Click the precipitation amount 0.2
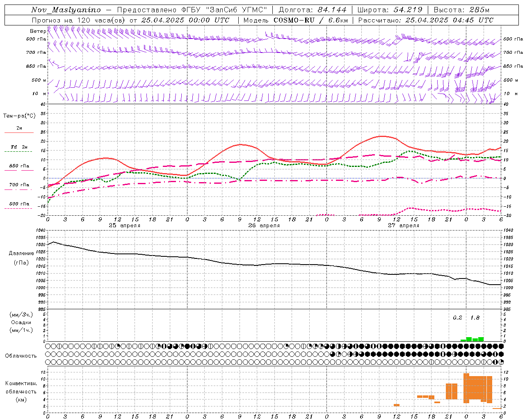 (x=457, y=318)
